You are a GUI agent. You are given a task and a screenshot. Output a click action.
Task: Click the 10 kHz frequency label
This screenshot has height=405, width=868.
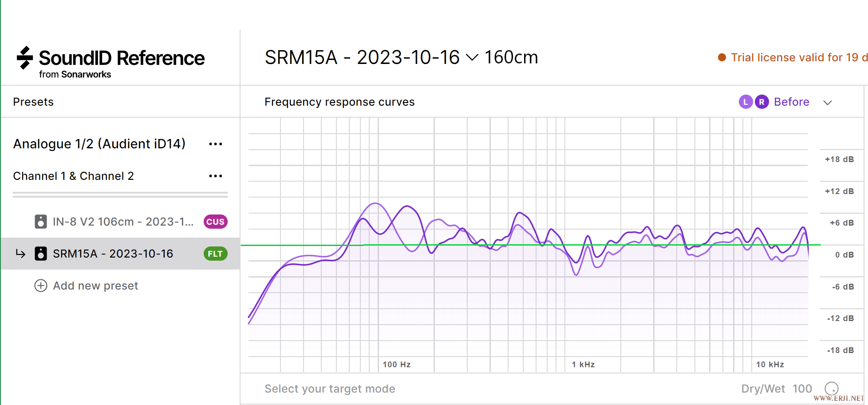(x=770, y=365)
